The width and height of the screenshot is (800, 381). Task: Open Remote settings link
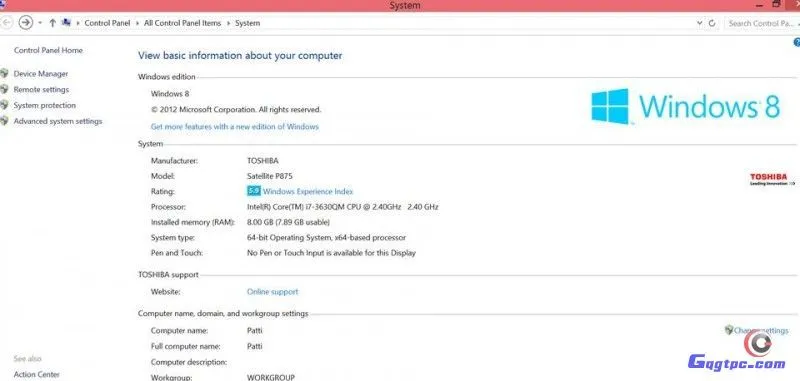41,89
